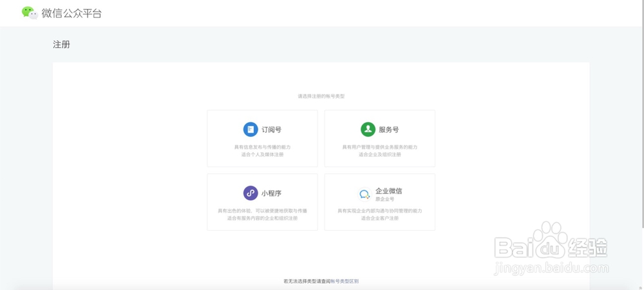The width and height of the screenshot is (644, 290).
Task: Click text 具有实现企业内部沟通与协同管理的能力
Action: click(380, 211)
